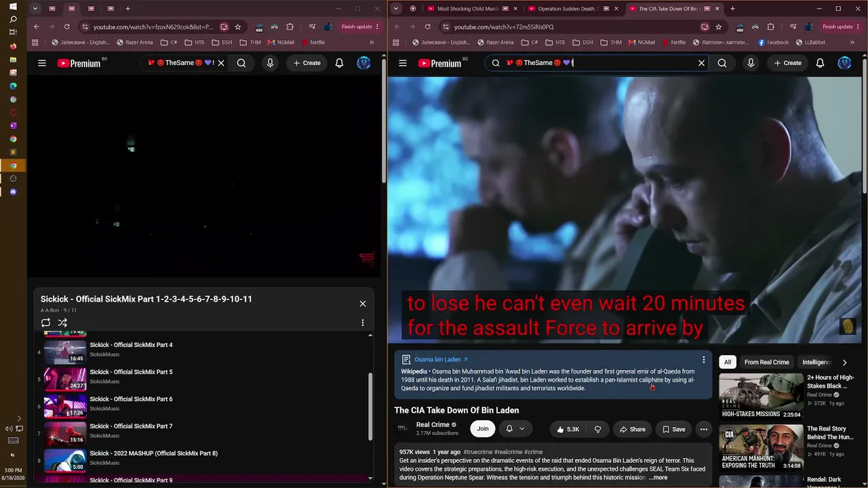Dislike the CIA Bin Laden video
Viewport: 868px width, 488px height.
click(x=598, y=429)
